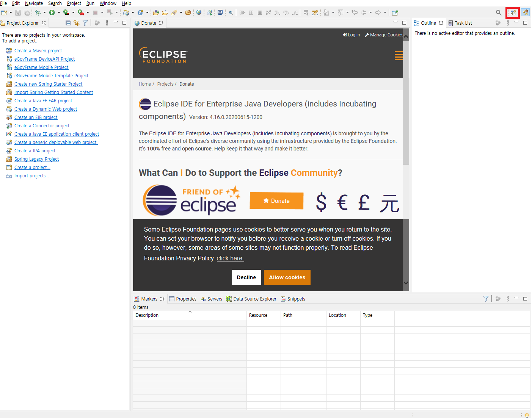Image resolution: width=532 pixels, height=418 pixels.
Task: Click browser scrollbar down arrow
Action: click(406, 283)
